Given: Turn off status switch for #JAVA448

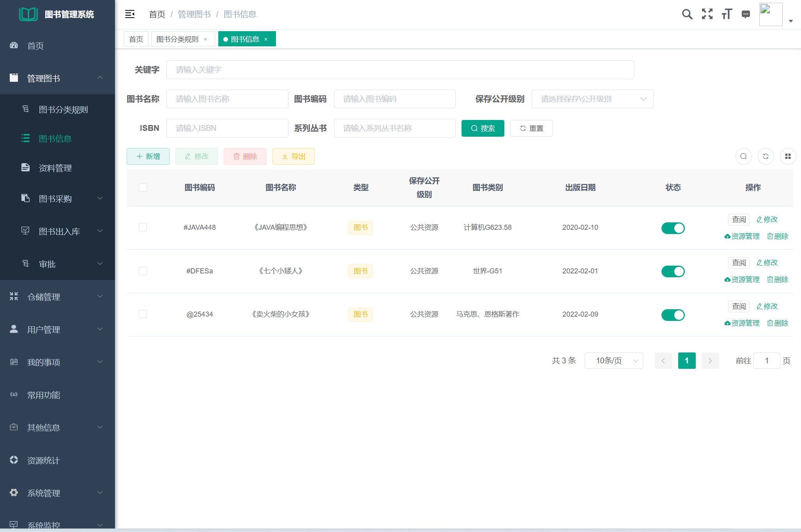Looking at the screenshot, I should [673, 228].
